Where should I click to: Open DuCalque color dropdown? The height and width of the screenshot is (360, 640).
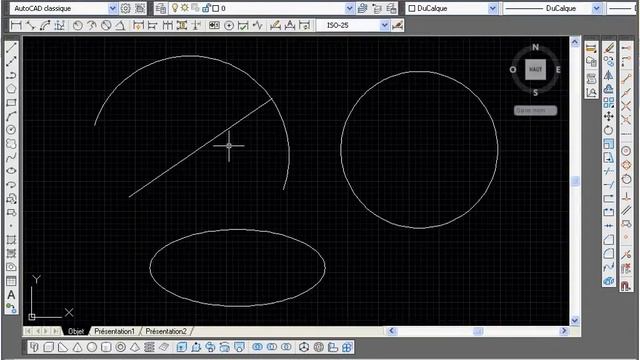tap(493, 8)
